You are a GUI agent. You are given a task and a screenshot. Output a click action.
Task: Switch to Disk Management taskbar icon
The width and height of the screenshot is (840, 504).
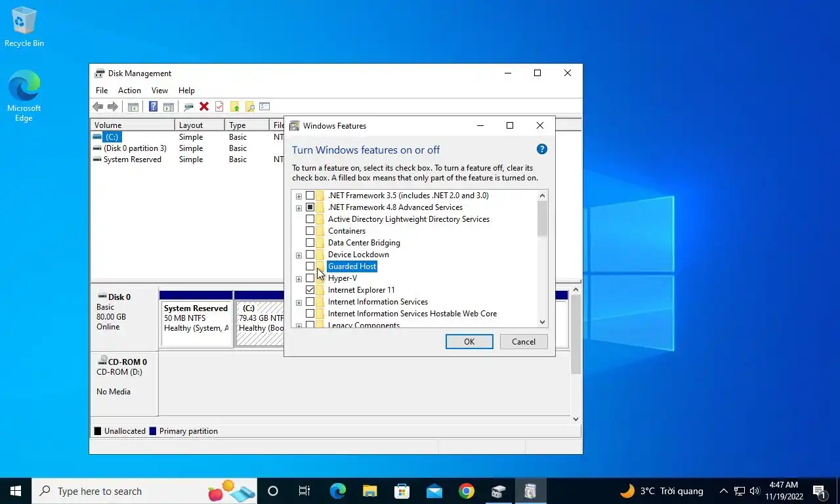[498, 491]
